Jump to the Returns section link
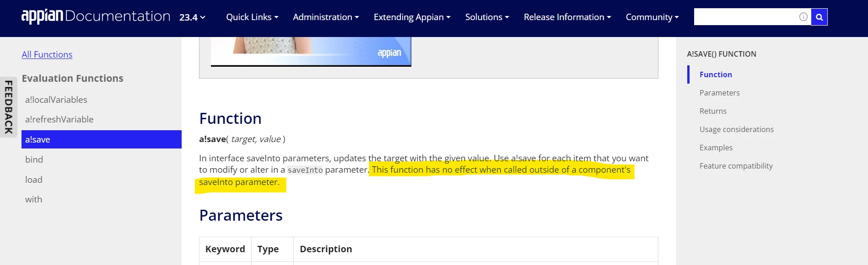The width and height of the screenshot is (868, 265). pos(713,111)
